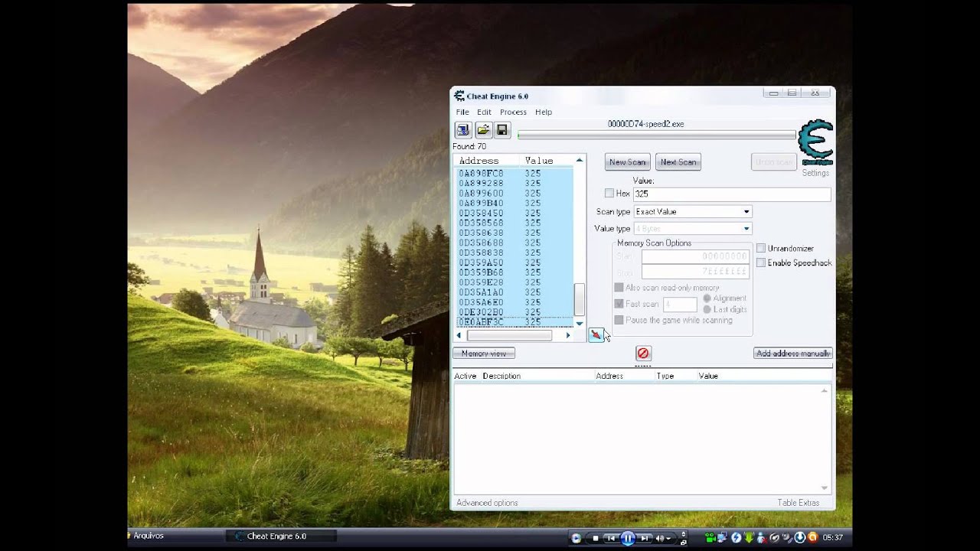Click the Cheat Engine logo for settings
The width and height of the screenshot is (980, 551).
tap(815, 142)
